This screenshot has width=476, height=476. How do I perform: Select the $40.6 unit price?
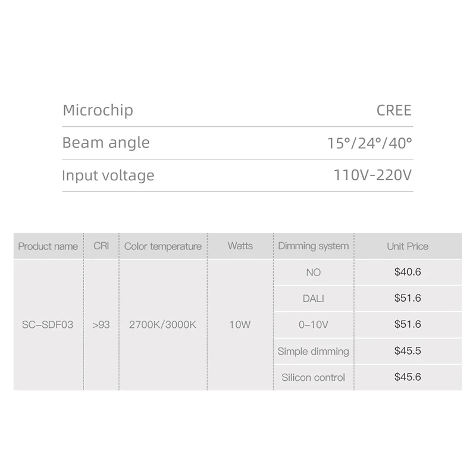click(x=408, y=272)
